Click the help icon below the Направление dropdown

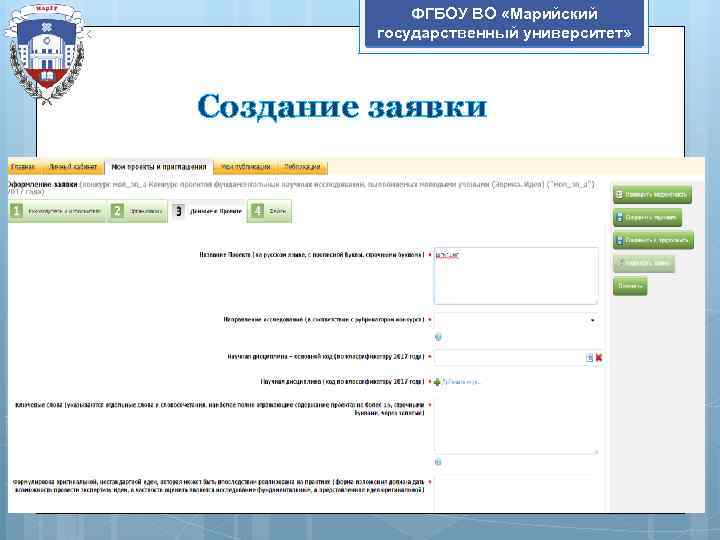point(438,338)
